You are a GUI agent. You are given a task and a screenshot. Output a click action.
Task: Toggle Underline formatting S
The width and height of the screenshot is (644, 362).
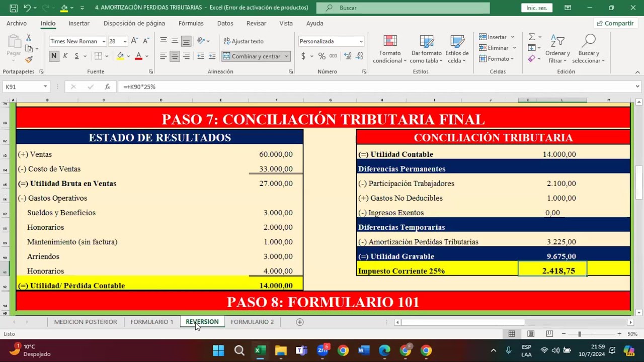(x=76, y=56)
